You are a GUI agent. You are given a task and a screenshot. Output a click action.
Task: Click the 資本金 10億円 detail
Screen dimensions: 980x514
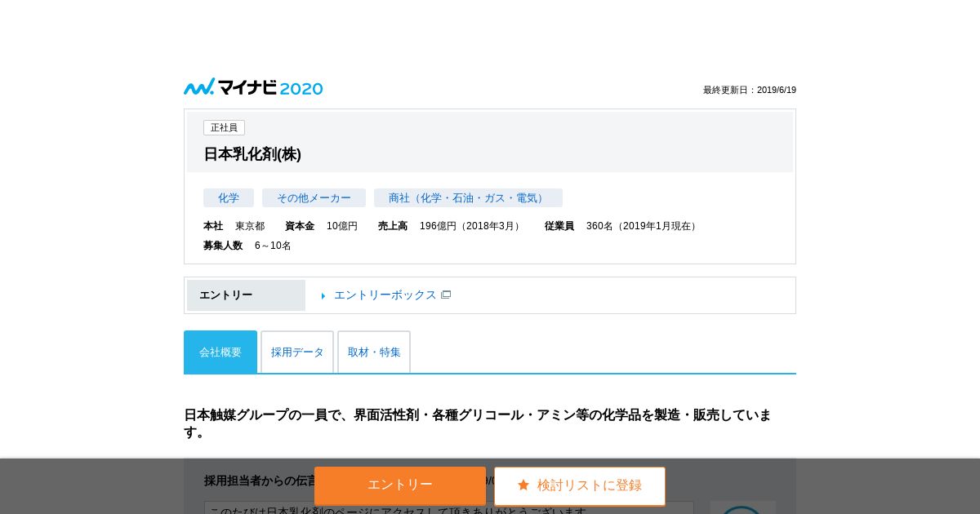coord(321,226)
